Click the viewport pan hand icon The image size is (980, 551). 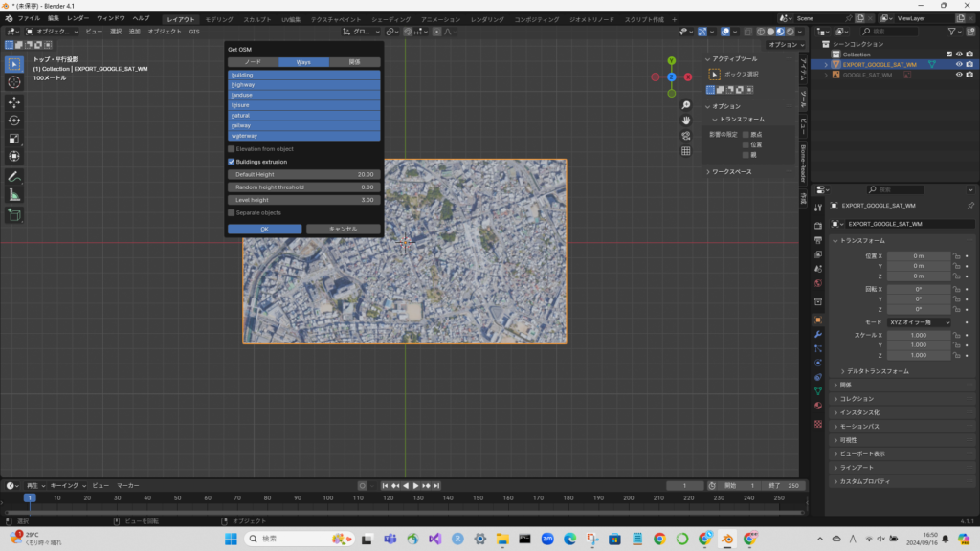[x=686, y=121]
